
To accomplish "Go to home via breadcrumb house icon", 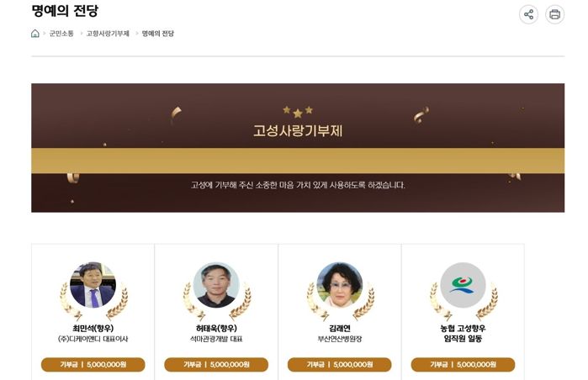I will point(34,34).
